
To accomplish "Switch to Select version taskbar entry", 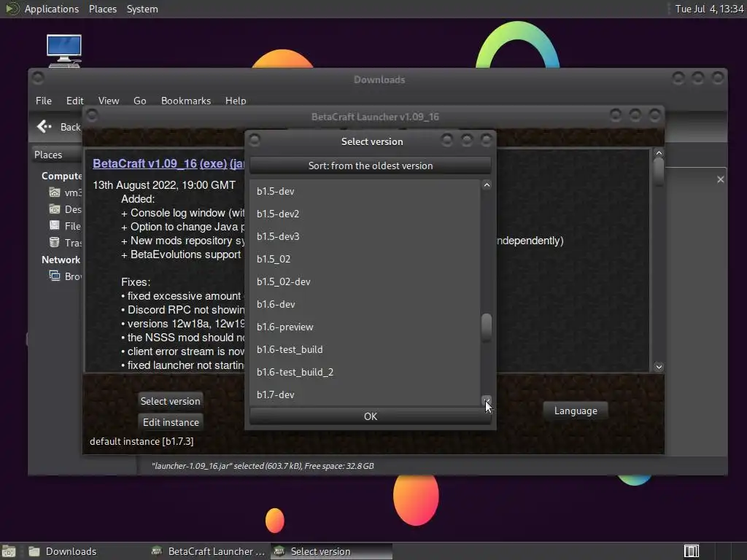I will point(332,551).
